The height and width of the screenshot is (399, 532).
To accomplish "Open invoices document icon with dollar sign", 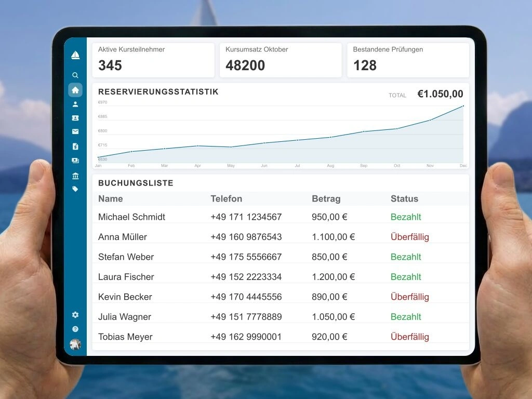I will (75, 147).
